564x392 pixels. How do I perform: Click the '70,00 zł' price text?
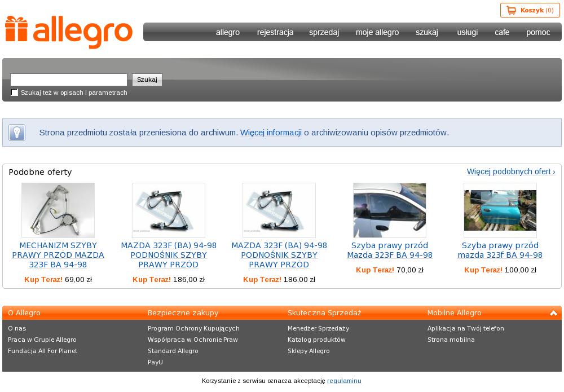[410, 270]
